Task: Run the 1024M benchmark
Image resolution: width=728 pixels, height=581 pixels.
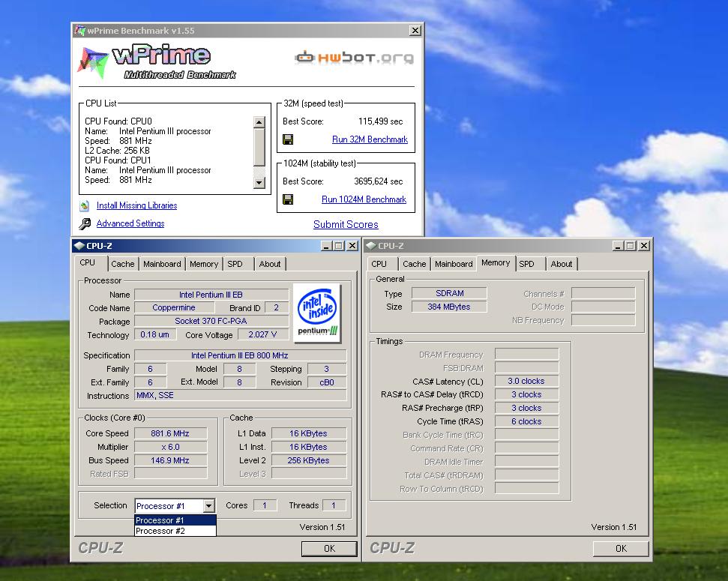Action: coord(364,199)
